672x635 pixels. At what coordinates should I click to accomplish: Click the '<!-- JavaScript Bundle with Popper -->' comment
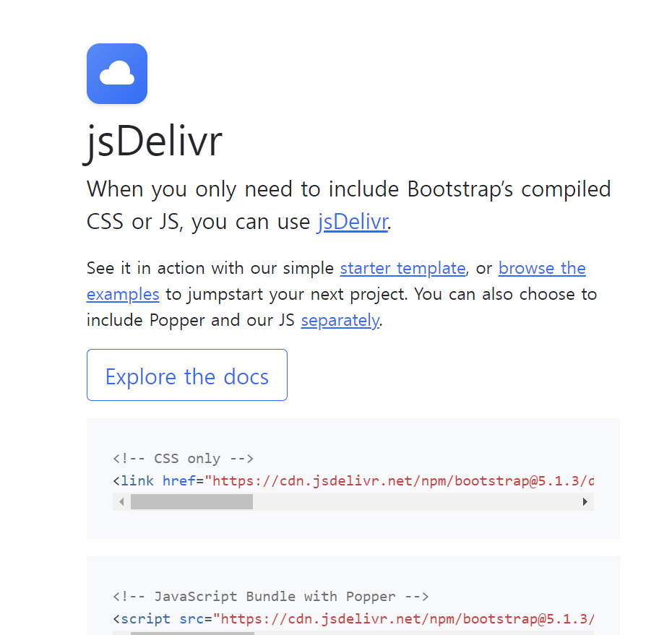(x=270, y=597)
